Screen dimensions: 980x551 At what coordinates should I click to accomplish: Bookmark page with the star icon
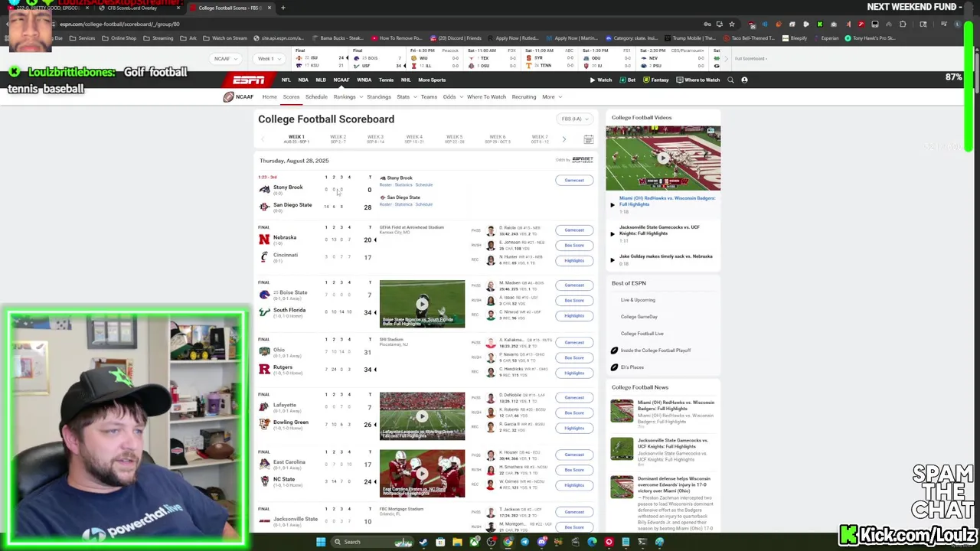(x=732, y=24)
